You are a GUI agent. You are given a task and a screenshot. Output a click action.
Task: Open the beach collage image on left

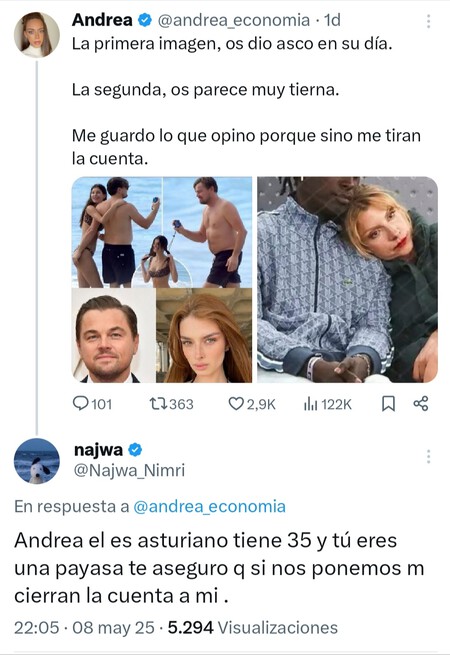tap(162, 279)
